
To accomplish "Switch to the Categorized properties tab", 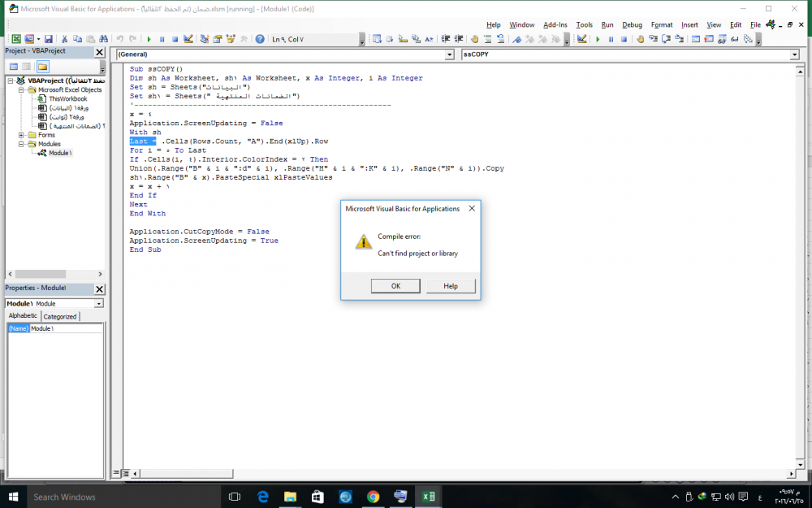I will (x=59, y=316).
